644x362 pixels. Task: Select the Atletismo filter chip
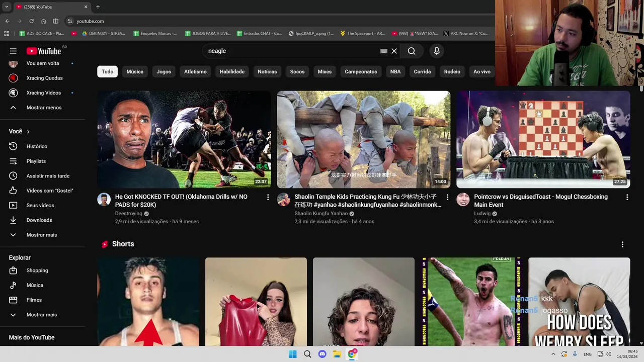195,71
